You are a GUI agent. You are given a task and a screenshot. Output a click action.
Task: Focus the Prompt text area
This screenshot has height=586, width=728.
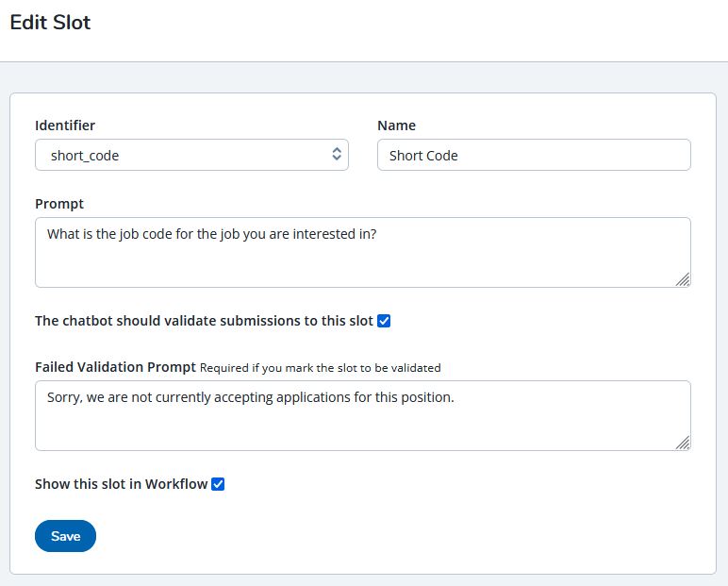[x=363, y=252]
